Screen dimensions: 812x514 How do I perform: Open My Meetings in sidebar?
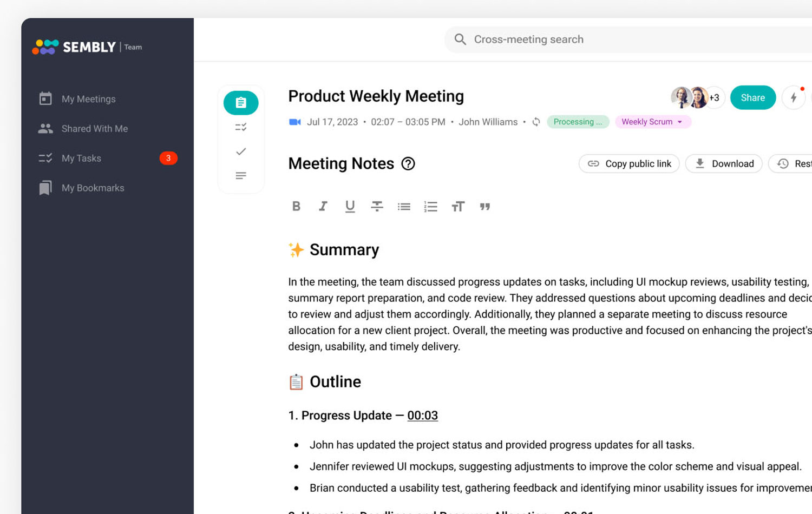click(x=89, y=99)
